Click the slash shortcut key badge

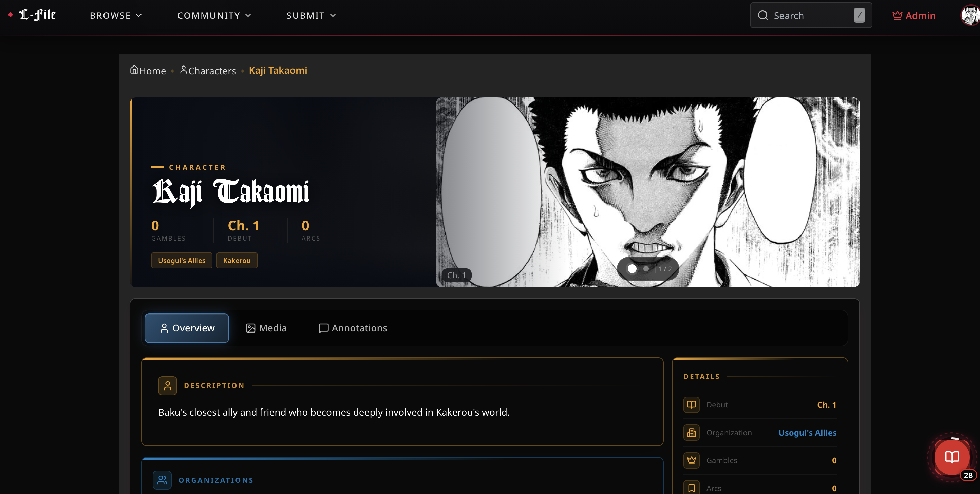tap(859, 15)
